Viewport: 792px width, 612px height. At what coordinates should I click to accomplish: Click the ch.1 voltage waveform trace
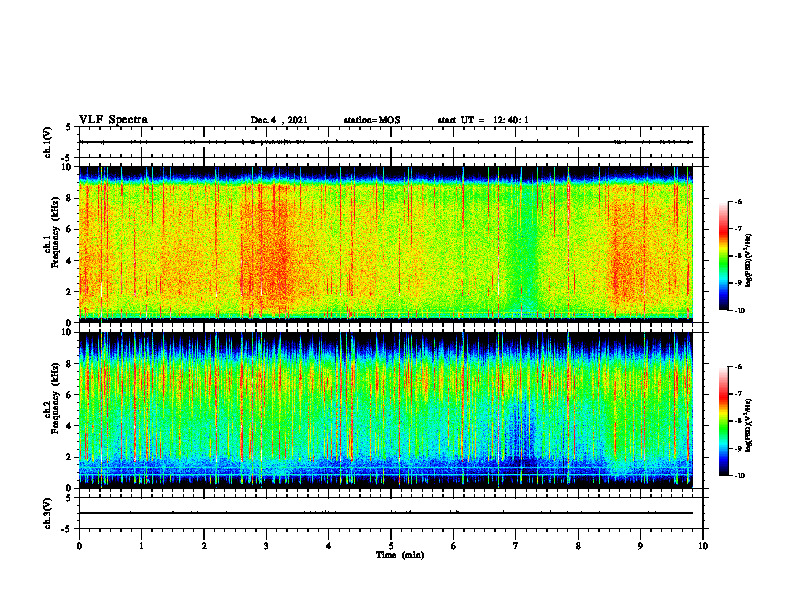click(x=385, y=142)
